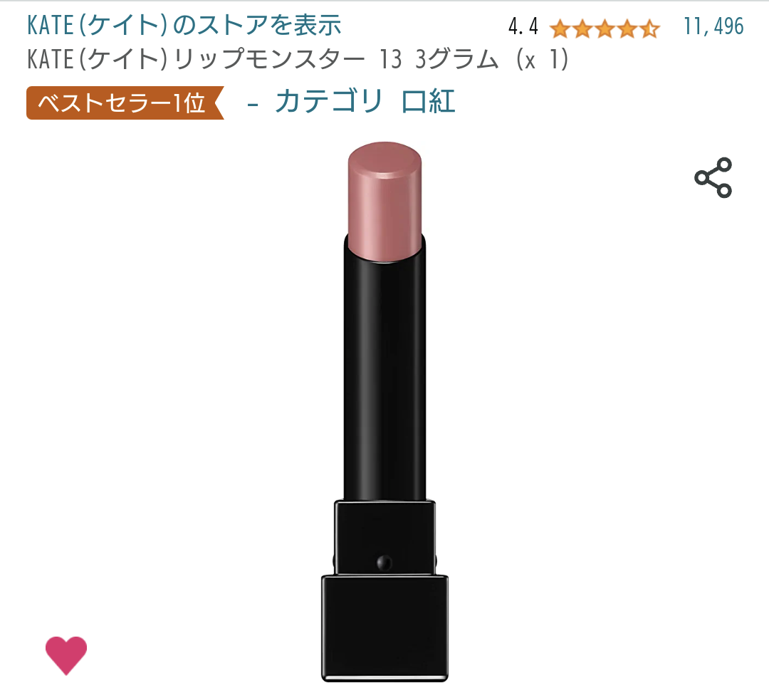Click the share icon
This screenshot has width=769, height=700.
(x=713, y=177)
